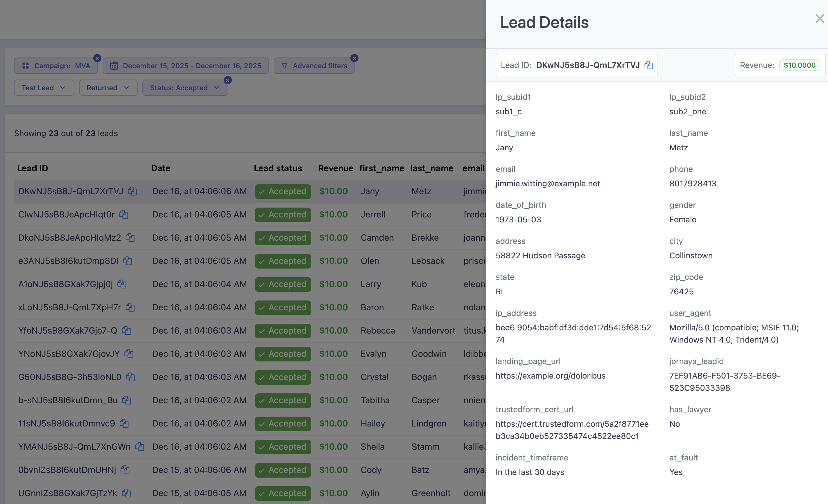Viewport: 828px width, 504px height.
Task: Clear the Advanced filters badge
Action: click(x=354, y=58)
